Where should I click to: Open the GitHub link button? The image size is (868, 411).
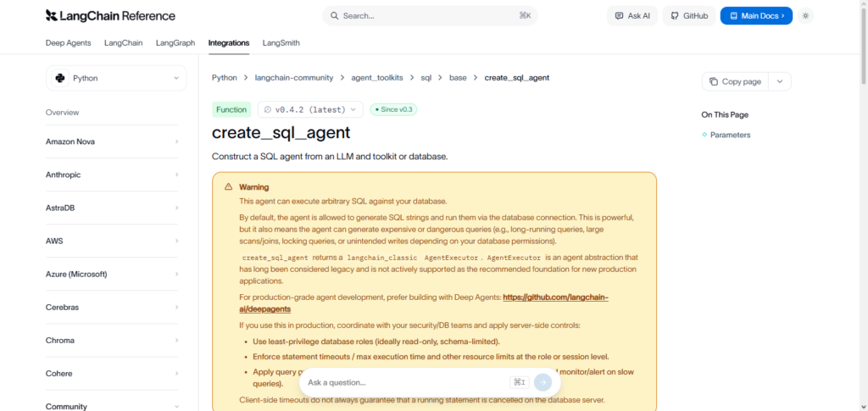click(x=689, y=16)
